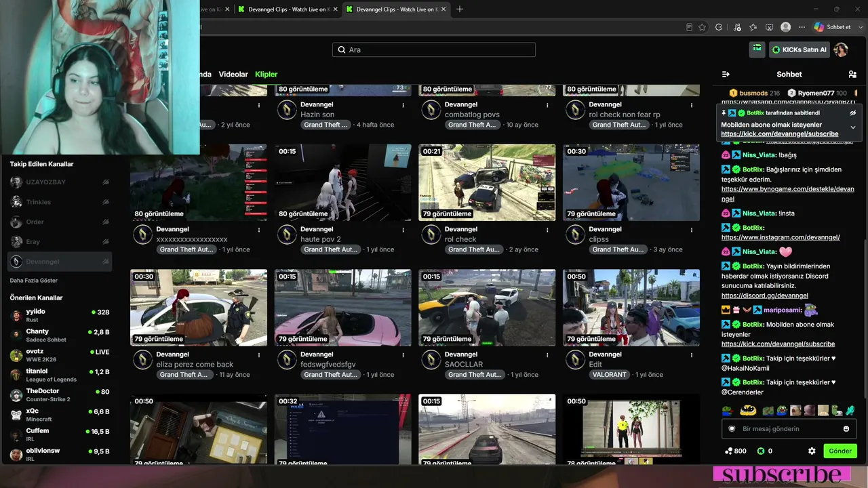Toggle notifications for Trinkles channel
Screen dimensions: 868x488
pos(105,202)
